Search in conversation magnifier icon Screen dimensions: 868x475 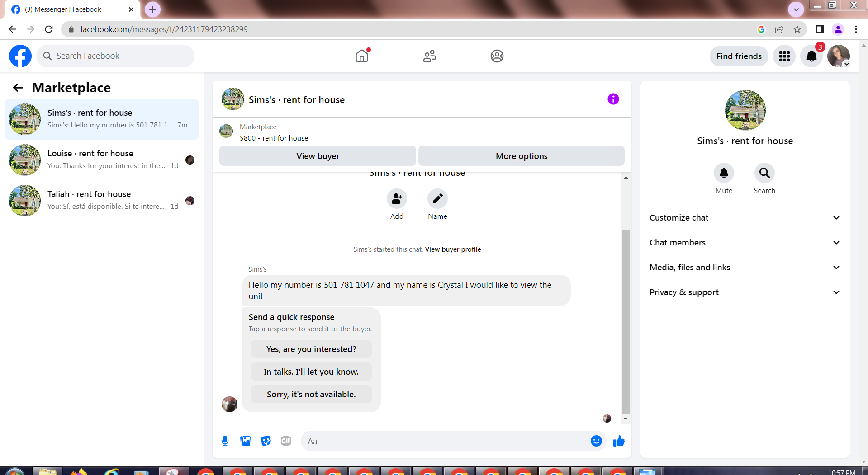point(764,173)
